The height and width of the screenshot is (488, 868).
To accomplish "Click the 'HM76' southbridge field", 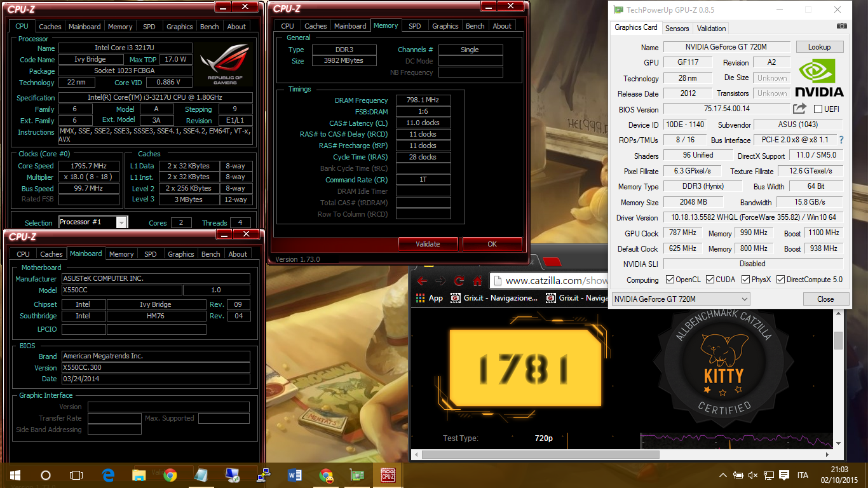I will click(156, 316).
